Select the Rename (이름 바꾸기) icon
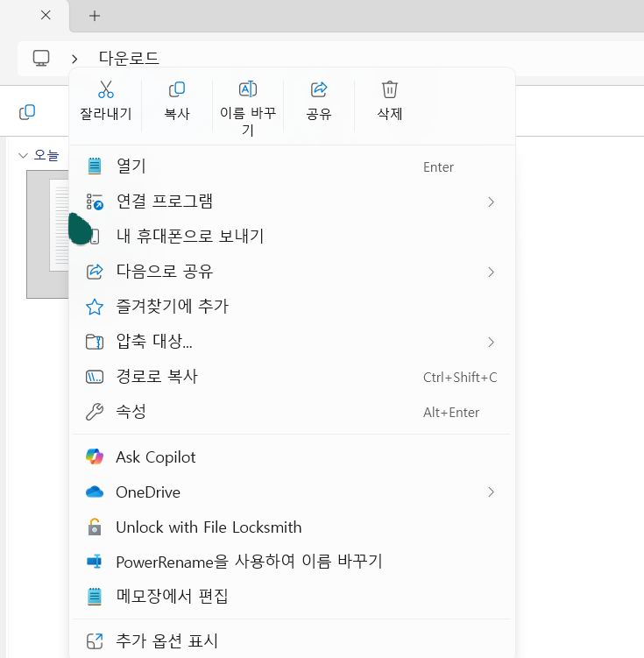 tap(248, 89)
